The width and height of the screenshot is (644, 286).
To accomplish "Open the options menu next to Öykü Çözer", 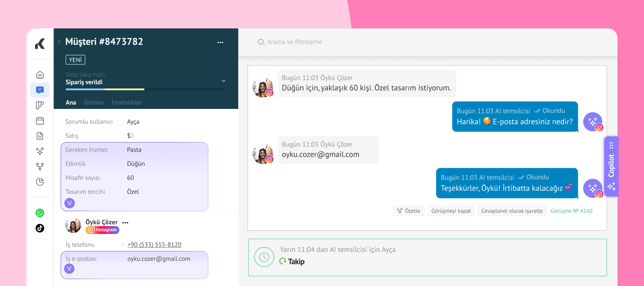I will pyautogui.click(x=125, y=223).
